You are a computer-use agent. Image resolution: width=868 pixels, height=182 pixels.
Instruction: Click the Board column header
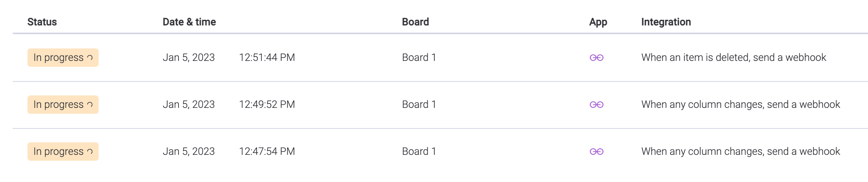415,22
